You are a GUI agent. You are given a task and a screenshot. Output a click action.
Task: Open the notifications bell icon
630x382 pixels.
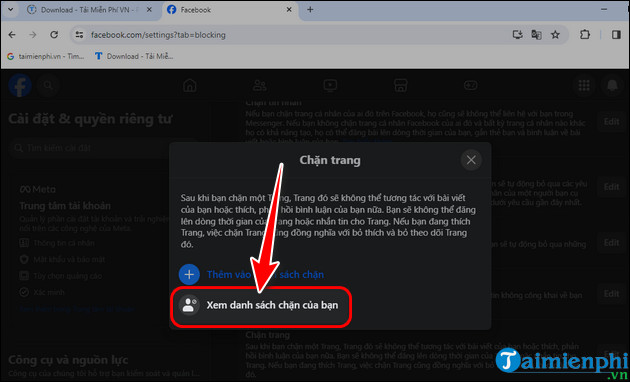tap(612, 85)
